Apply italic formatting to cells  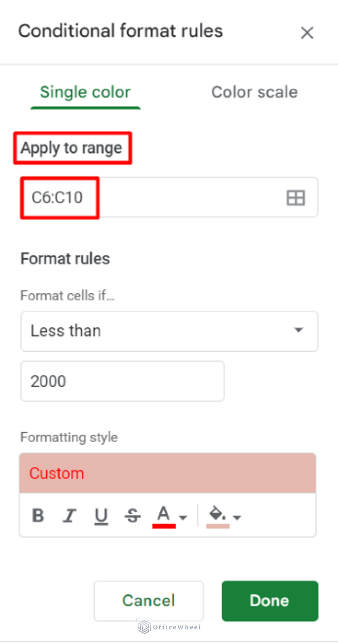click(x=70, y=515)
